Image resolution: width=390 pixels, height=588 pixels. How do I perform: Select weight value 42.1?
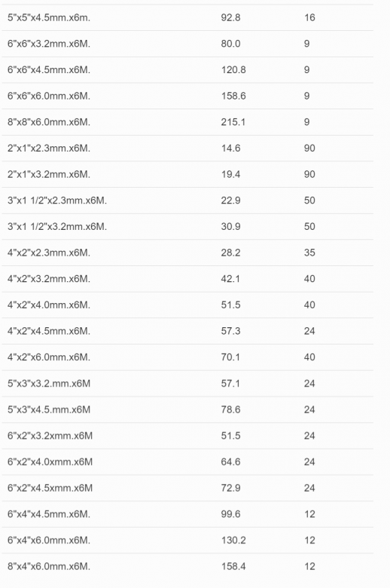[x=230, y=279]
